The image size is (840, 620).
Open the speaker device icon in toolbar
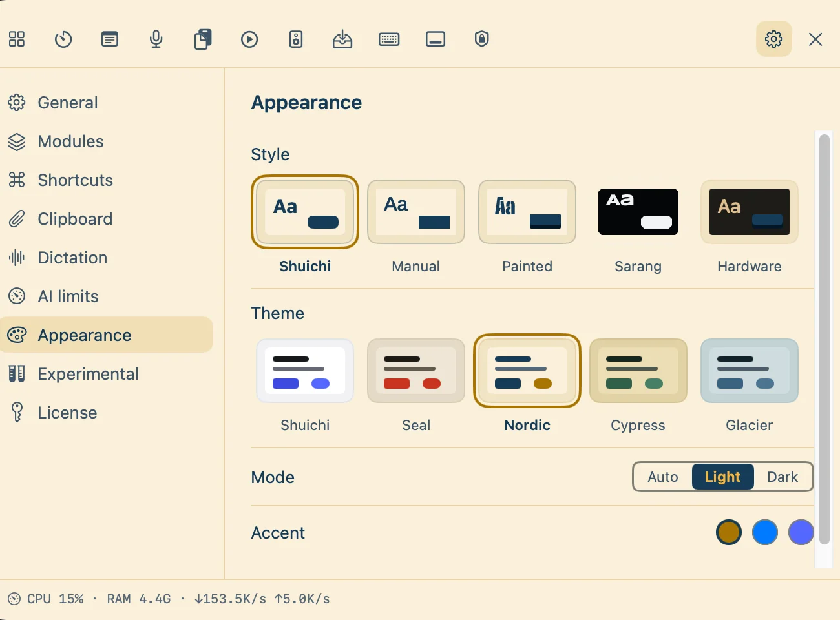[x=296, y=39]
